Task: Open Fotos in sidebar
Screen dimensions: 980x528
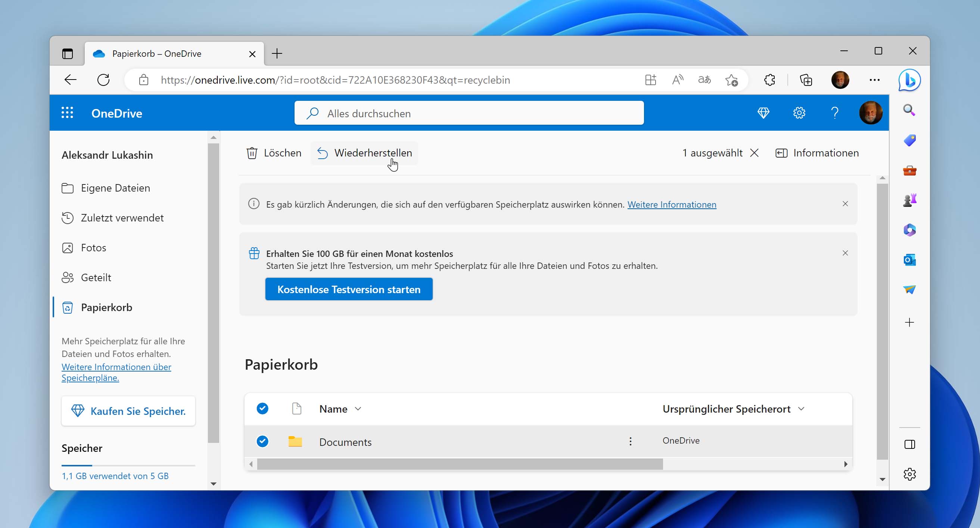Action: pos(84,248)
